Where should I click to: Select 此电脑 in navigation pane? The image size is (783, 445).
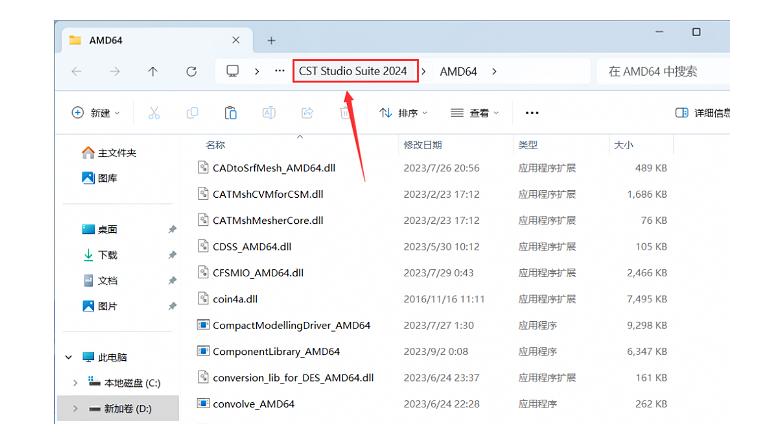click(105, 357)
